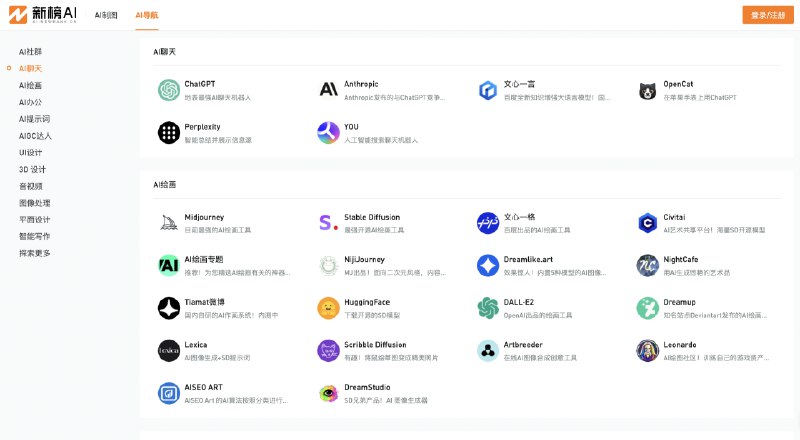The image size is (800, 440).
Task: Open the NijiJourney icon
Action: pyautogui.click(x=329, y=265)
